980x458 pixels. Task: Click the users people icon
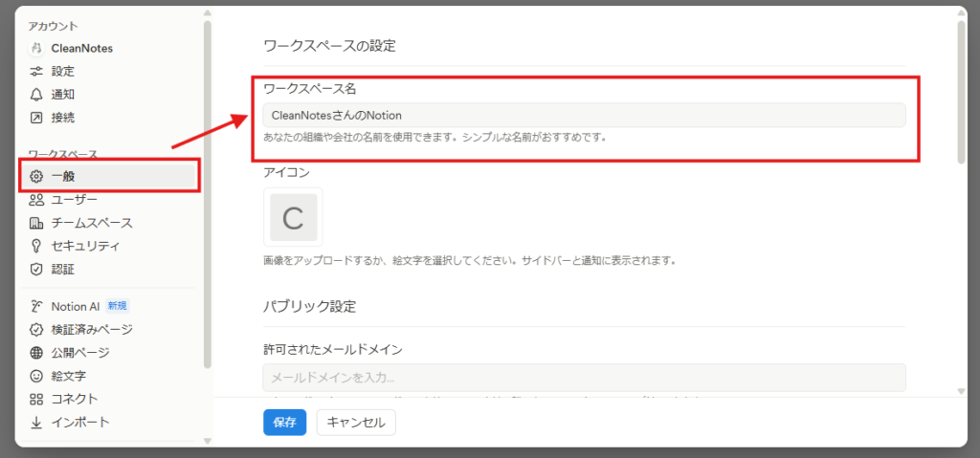36,200
